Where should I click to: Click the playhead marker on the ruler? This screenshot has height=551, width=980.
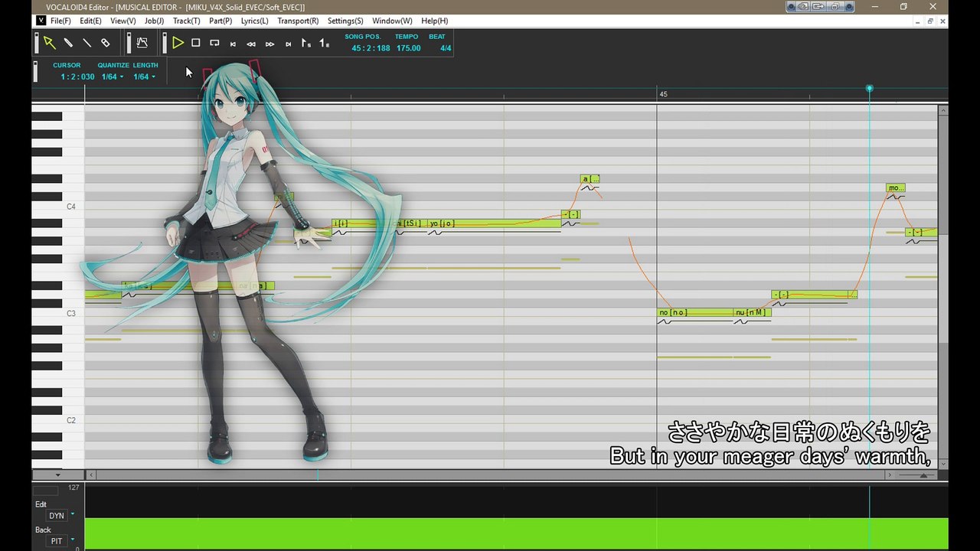[x=869, y=89]
